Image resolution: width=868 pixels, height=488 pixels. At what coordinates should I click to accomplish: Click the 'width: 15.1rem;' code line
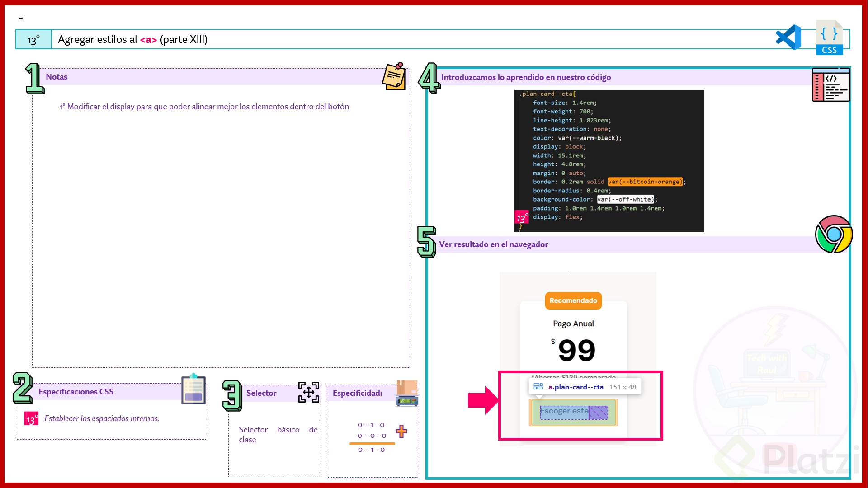coord(559,155)
